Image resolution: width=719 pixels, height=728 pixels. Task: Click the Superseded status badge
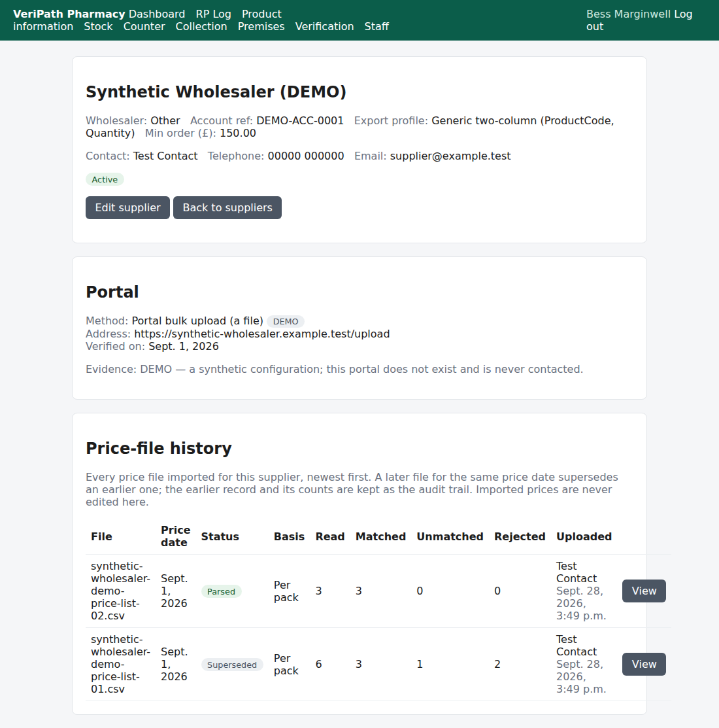(x=232, y=665)
